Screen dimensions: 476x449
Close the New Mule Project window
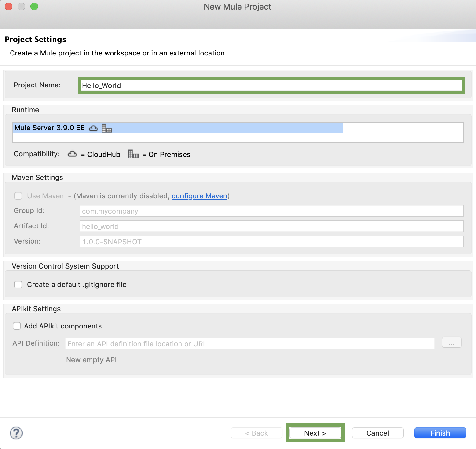[9, 6]
